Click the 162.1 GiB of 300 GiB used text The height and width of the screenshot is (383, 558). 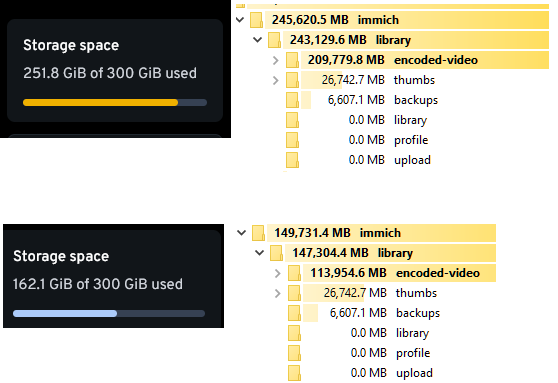[98, 284]
